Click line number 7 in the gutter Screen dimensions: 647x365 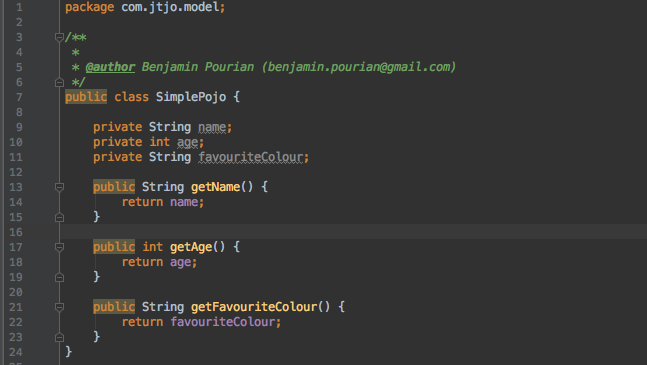(x=19, y=97)
